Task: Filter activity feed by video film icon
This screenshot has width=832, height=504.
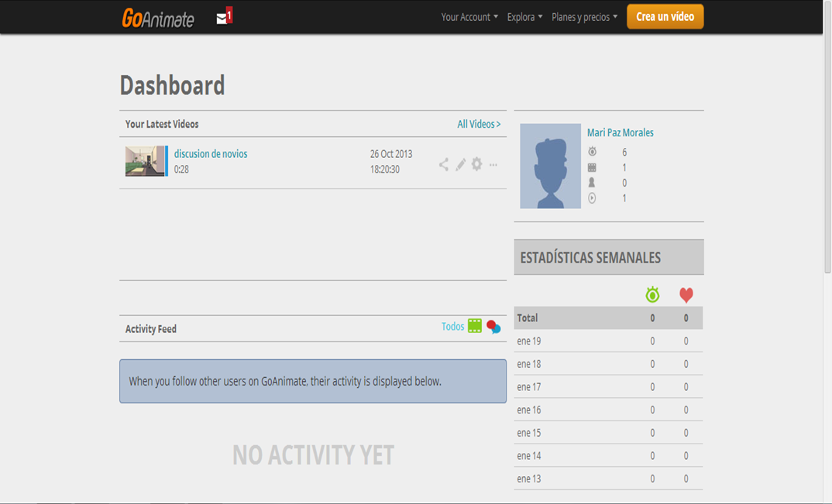Action: click(x=475, y=327)
